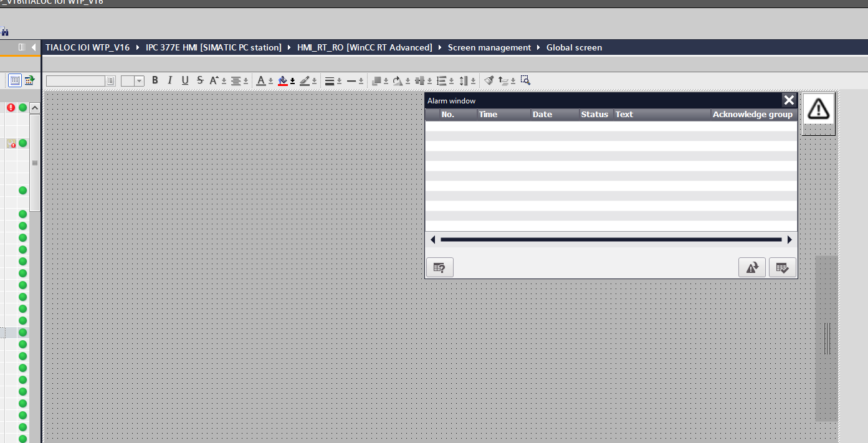868x443 pixels.
Task: Expand the fill color dropdown arrow
Action: coord(292,81)
